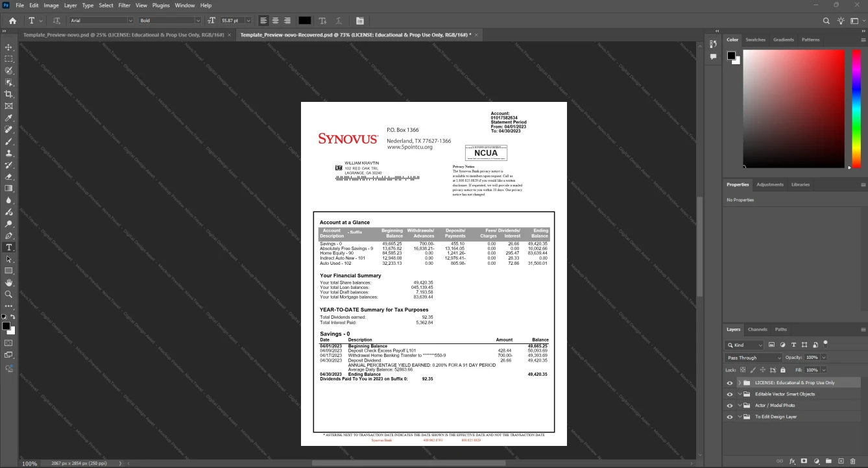Right align text

point(287,21)
